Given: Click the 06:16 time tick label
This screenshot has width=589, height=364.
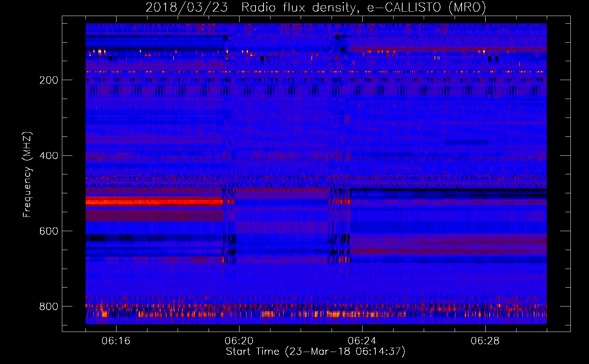Looking at the screenshot, I should [116, 341].
